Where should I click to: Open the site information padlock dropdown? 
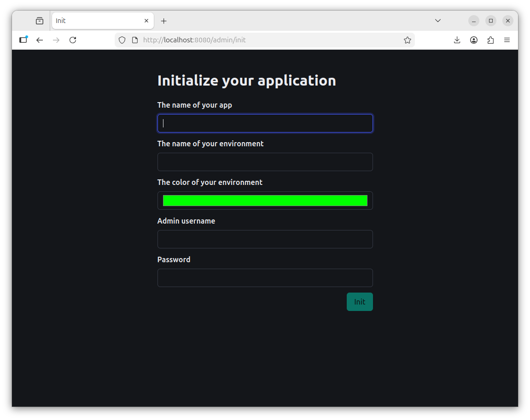(134, 40)
